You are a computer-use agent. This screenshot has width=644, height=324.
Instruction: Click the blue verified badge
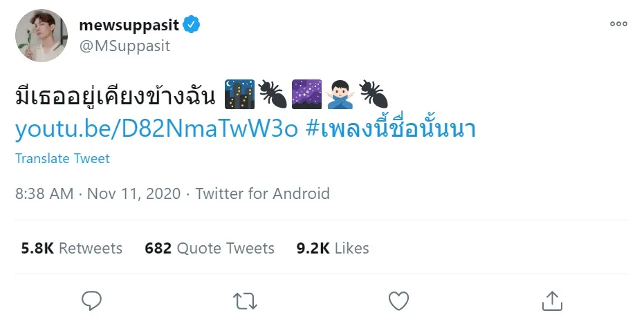click(192, 26)
